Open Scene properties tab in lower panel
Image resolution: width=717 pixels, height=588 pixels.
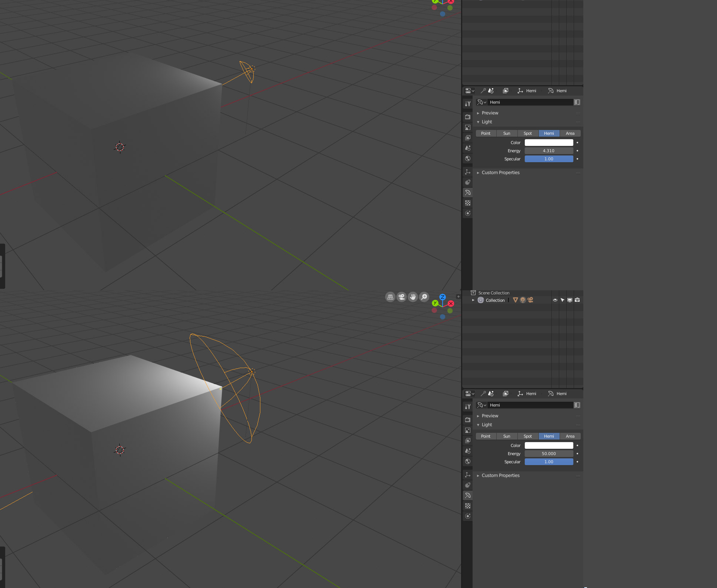(x=468, y=451)
